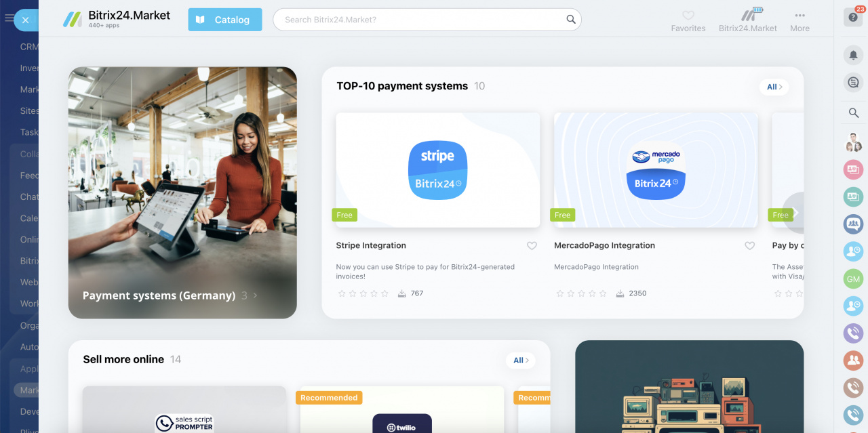
Task: Click the MercadoPago Integration title
Action: pos(605,245)
